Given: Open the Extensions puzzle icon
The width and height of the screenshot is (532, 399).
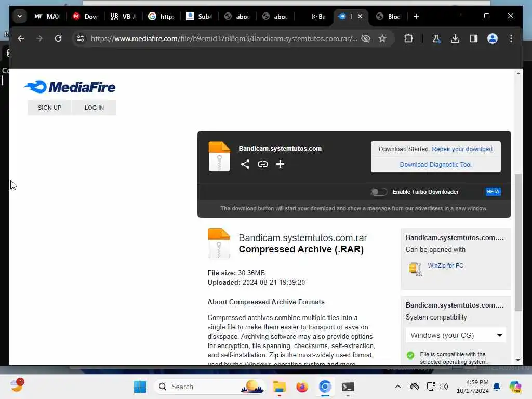Looking at the screenshot, I should pyautogui.click(x=408, y=38).
